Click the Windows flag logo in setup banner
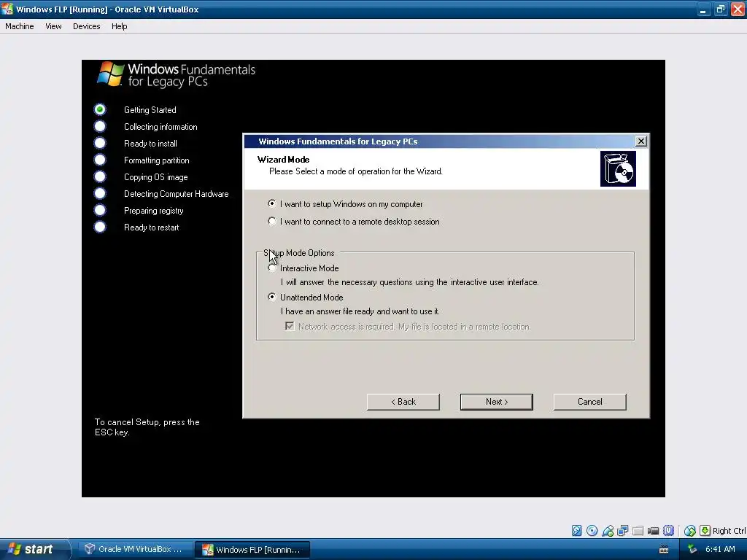 [111, 74]
